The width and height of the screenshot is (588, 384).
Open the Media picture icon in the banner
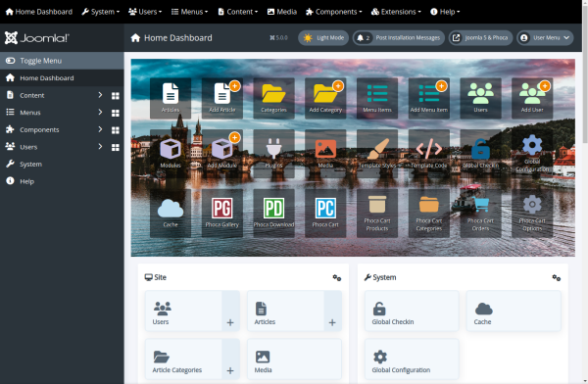tap(325, 154)
